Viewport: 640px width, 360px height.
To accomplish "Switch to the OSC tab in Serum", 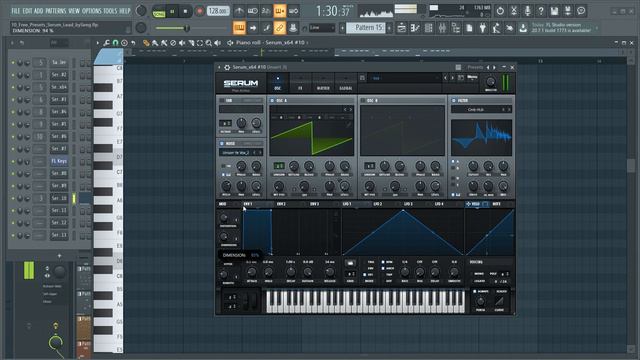I will (278, 83).
